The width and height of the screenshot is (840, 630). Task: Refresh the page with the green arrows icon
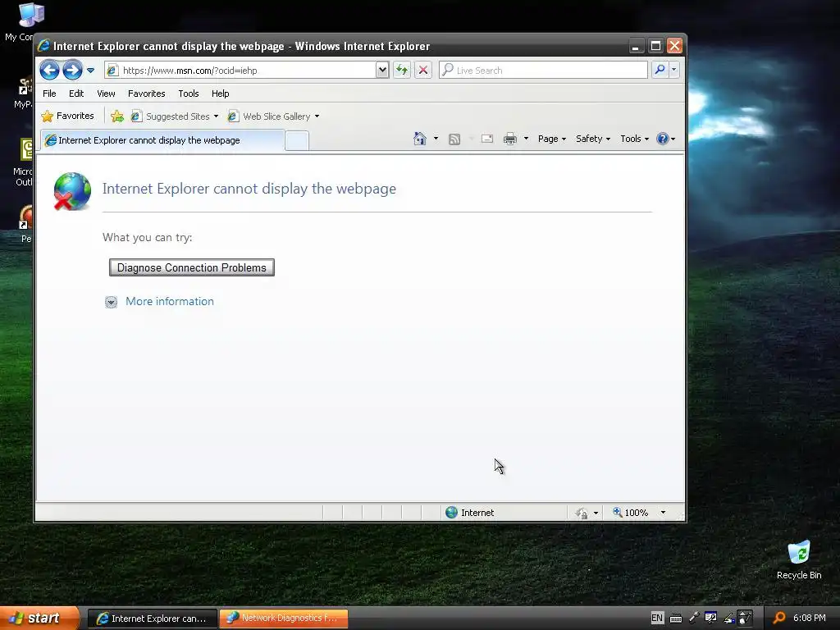pyautogui.click(x=402, y=70)
